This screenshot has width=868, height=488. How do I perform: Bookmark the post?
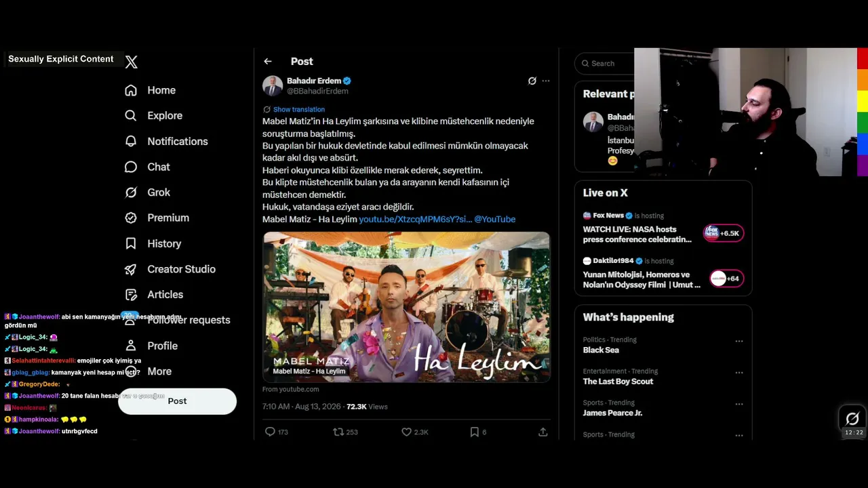point(475,432)
